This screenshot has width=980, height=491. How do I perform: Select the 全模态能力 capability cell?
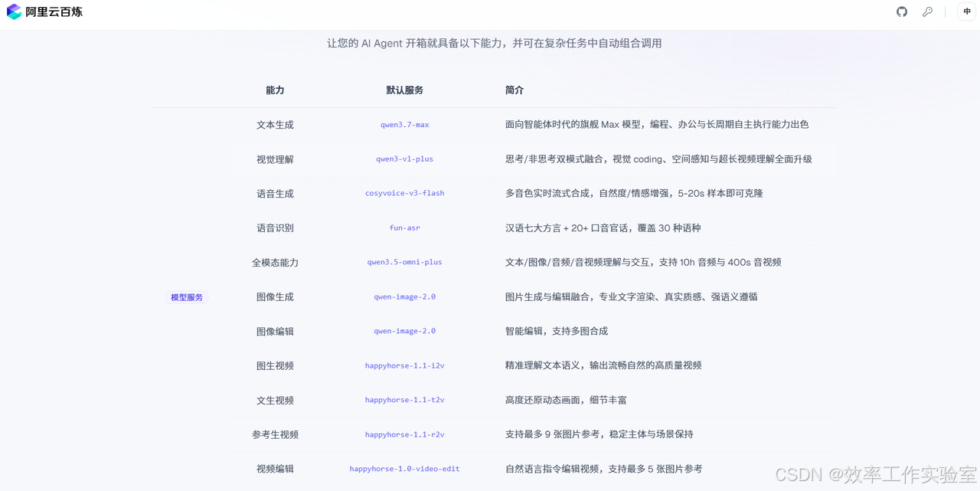click(275, 263)
